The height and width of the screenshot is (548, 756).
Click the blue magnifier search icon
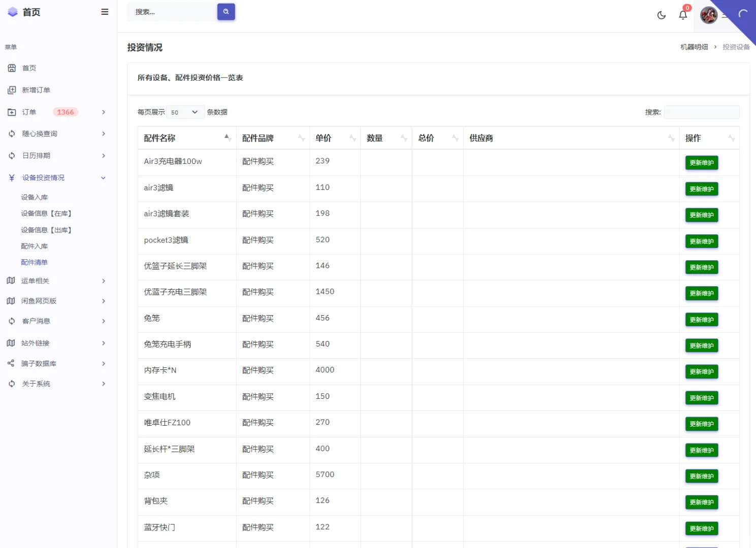point(226,11)
